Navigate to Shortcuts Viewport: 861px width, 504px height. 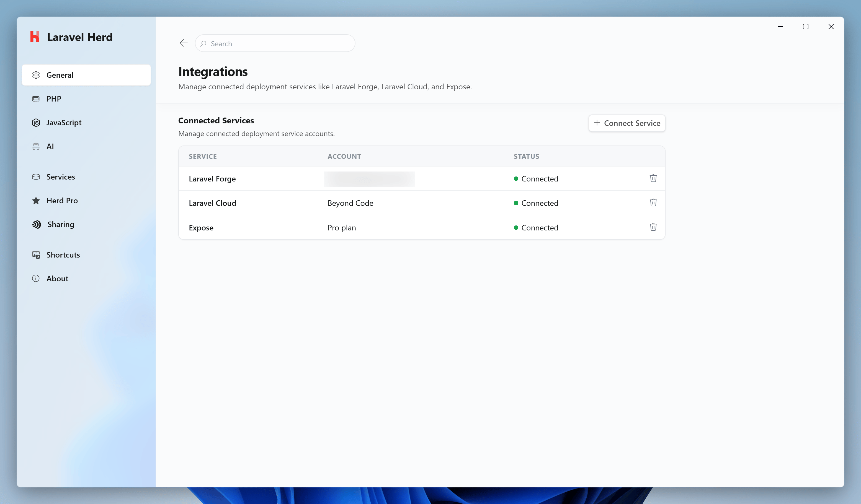(86, 255)
